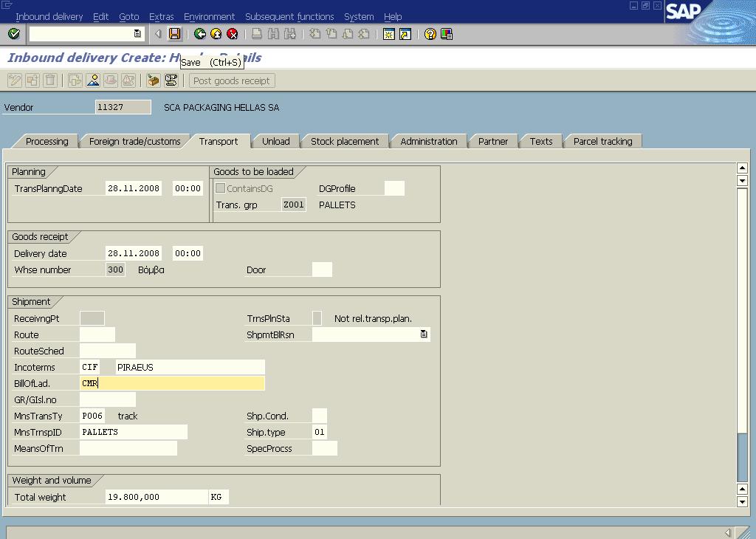Open the ShpmtBlRsn dropdown list
756x539 pixels.
click(x=423, y=334)
